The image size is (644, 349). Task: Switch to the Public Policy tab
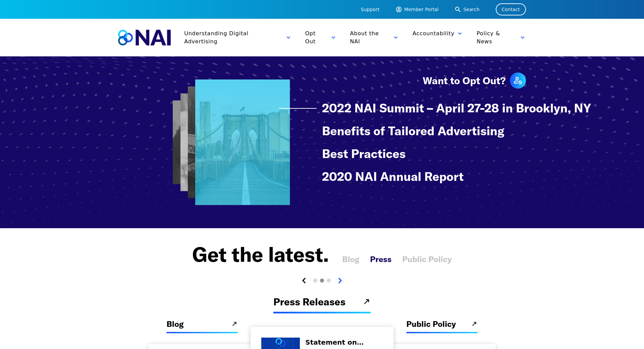coord(427,259)
